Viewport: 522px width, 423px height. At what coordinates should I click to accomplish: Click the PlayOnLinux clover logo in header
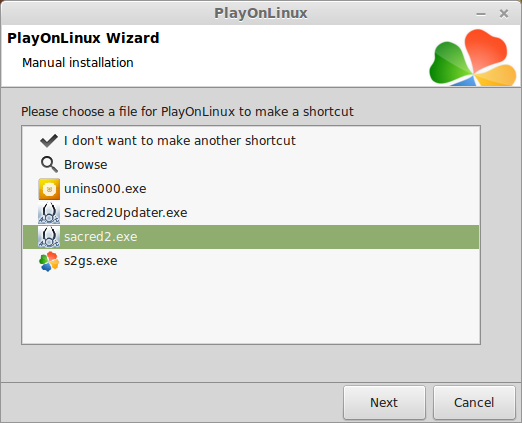coord(473,57)
